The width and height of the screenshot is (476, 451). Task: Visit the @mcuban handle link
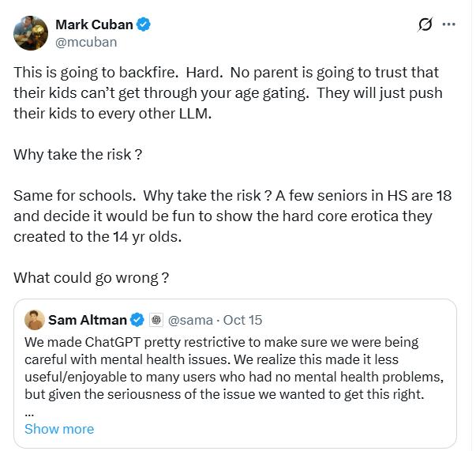pos(86,41)
